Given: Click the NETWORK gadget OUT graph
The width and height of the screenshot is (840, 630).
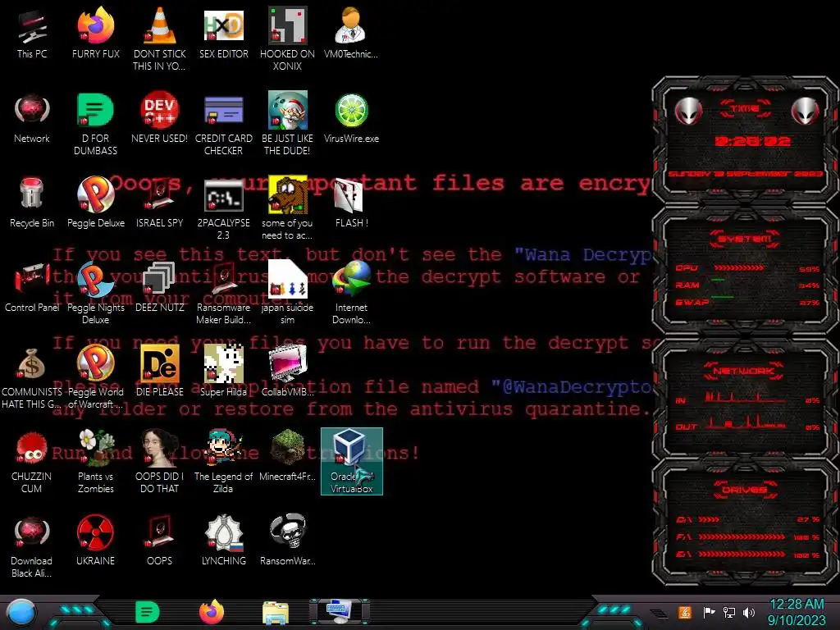Looking at the screenshot, I should (x=746, y=422).
